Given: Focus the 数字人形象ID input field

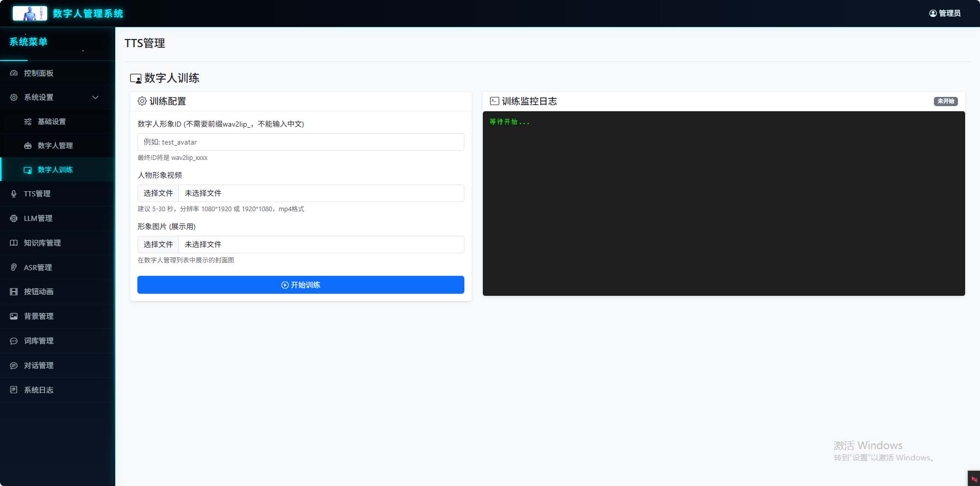Looking at the screenshot, I should [300, 142].
